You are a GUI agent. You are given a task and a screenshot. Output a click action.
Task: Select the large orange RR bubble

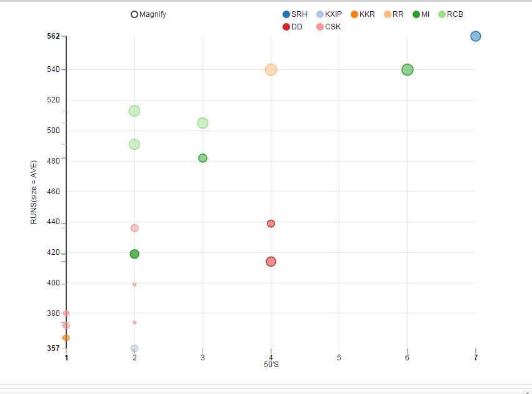[x=271, y=70]
